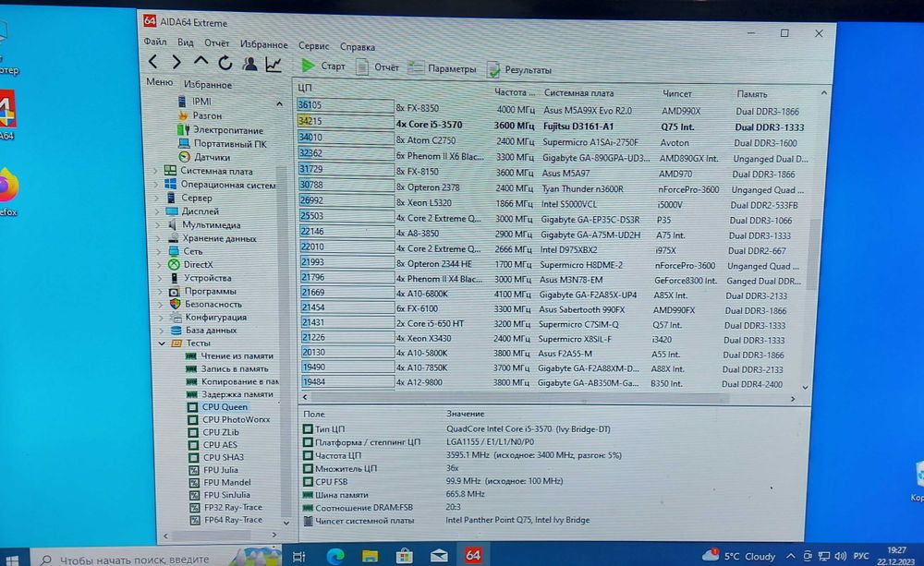Image resolution: width=924 pixels, height=566 pixels.
Task: Open the Отчёт toolbar button
Action: pyautogui.click(x=378, y=67)
